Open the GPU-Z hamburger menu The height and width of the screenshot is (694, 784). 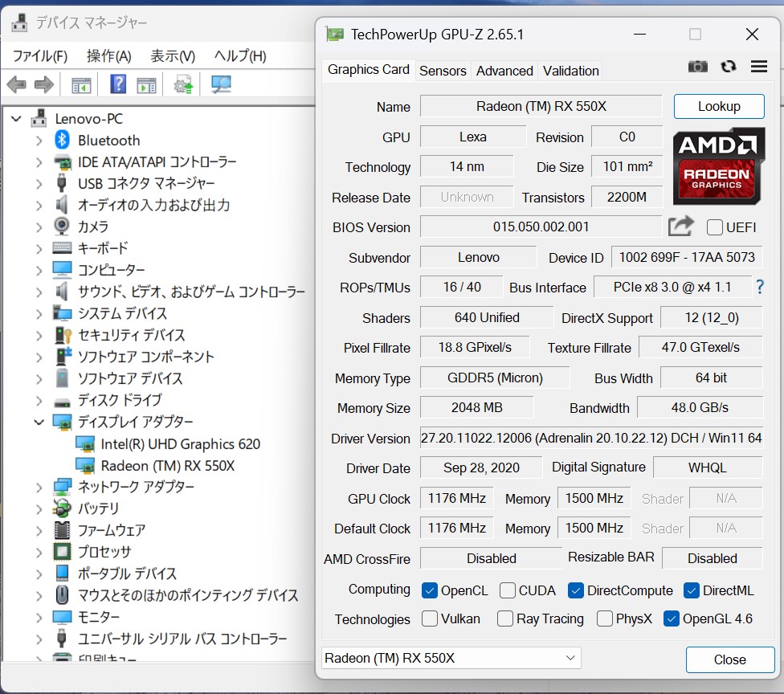pyautogui.click(x=759, y=67)
